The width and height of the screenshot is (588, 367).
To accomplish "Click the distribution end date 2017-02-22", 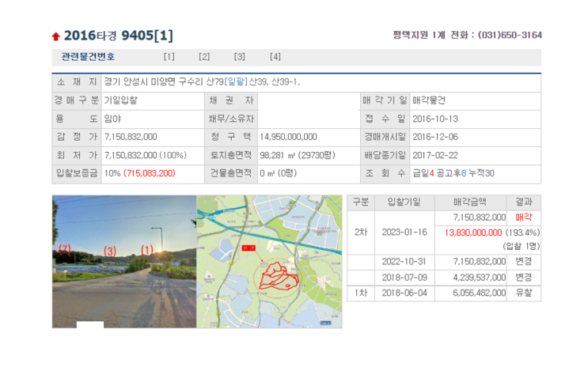I will (x=435, y=155).
